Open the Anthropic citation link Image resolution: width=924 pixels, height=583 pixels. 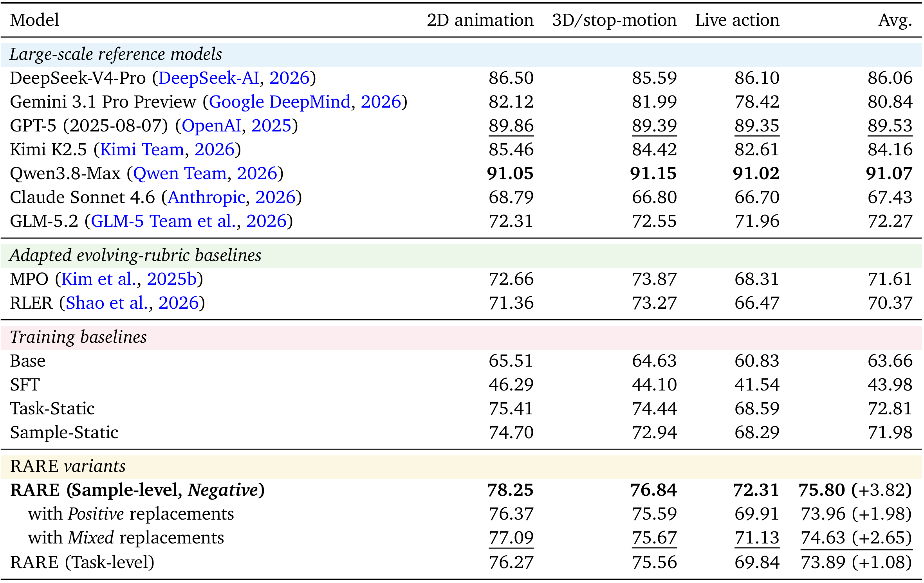206,198
